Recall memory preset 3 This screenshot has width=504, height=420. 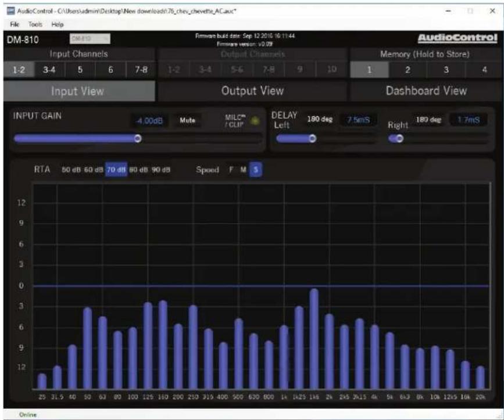(x=446, y=70)
